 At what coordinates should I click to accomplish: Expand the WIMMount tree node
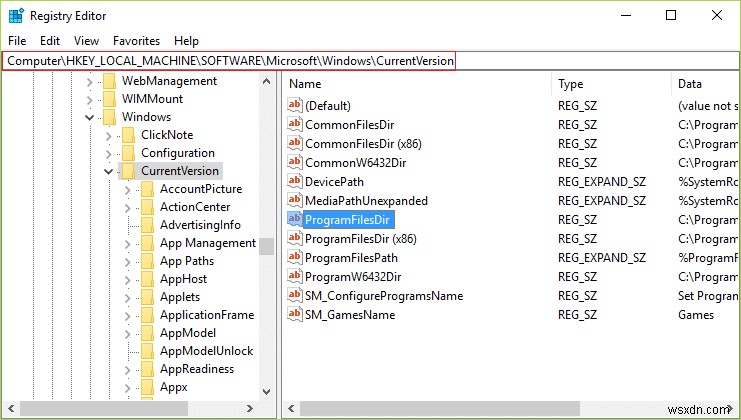click(89, 100)
